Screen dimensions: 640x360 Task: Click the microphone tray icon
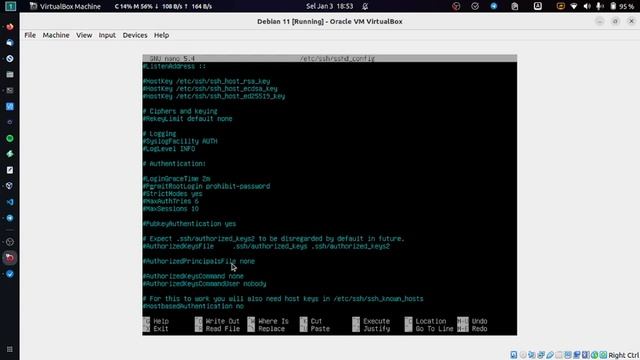[x=600, y=6]
